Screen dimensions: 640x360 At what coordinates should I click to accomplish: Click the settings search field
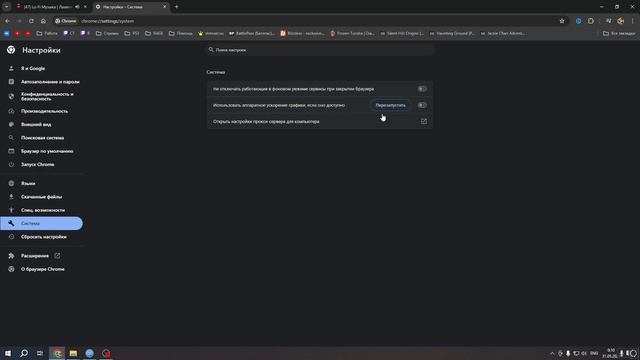click(320, 50)
